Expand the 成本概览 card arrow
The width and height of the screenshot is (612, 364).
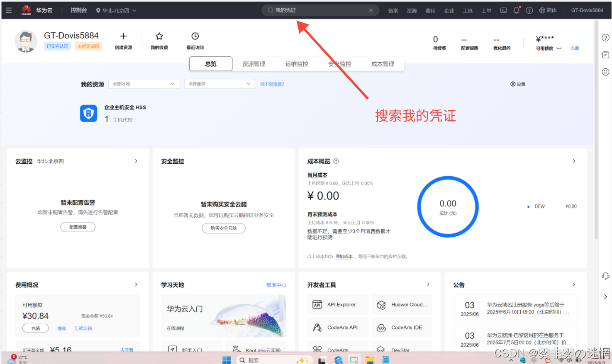pos(574,161)
